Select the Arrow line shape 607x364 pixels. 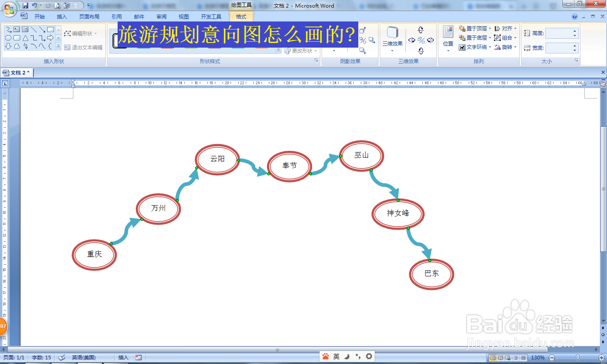(x=42, y=29)
